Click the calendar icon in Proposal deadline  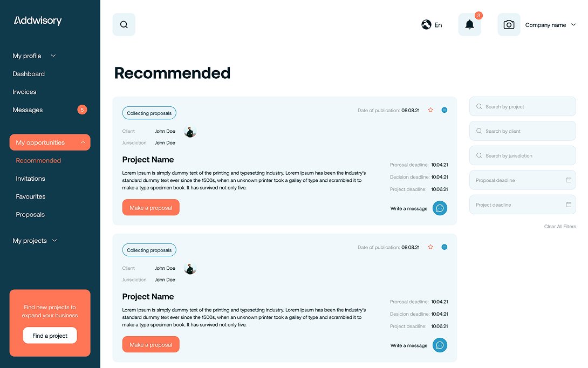tap(569, 180)
